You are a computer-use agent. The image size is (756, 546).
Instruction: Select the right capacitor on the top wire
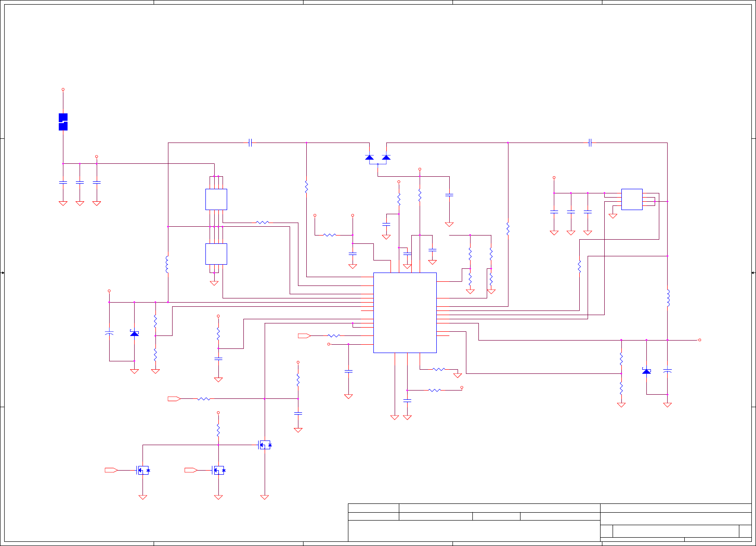coord(590,143)
